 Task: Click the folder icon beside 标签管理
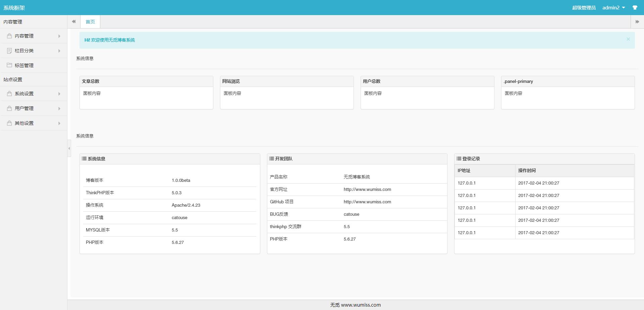point(9,65)
